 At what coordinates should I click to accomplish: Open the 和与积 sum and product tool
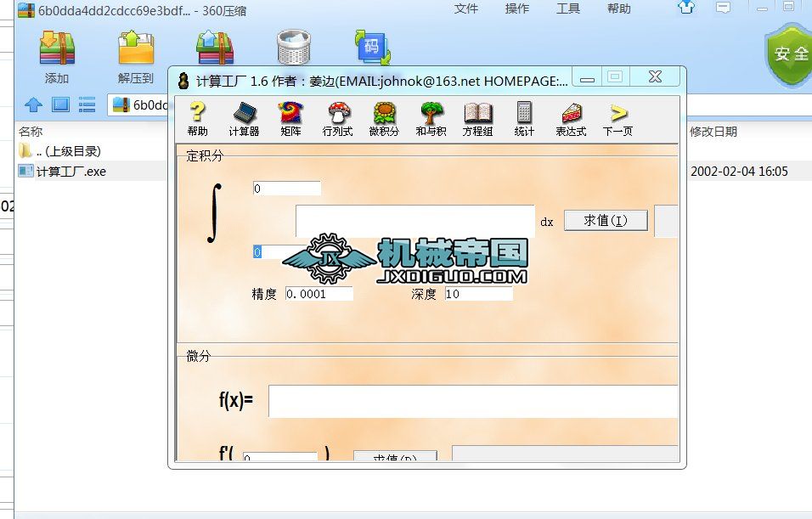[x=431, y=119]
